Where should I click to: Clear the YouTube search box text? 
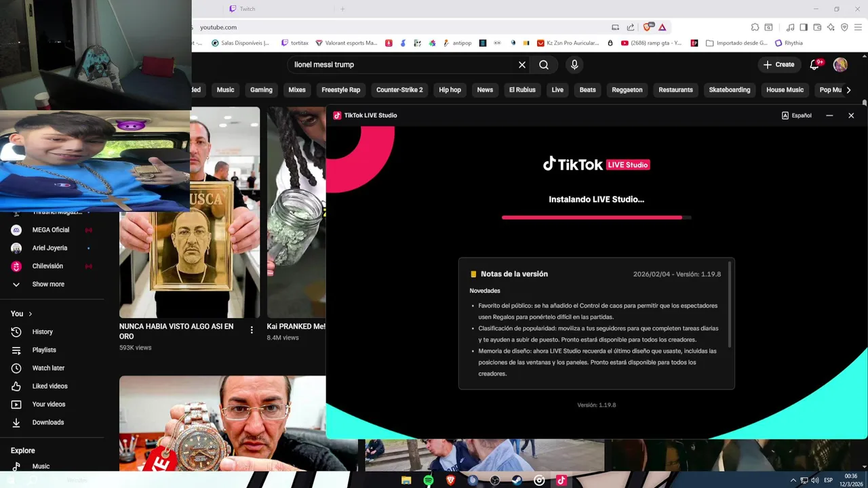pos(522,64)
